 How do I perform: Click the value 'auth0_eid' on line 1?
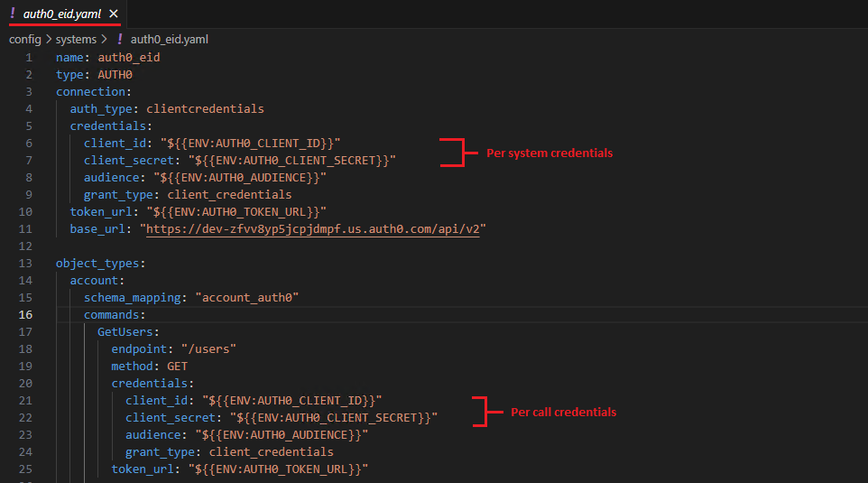point(129,58)
